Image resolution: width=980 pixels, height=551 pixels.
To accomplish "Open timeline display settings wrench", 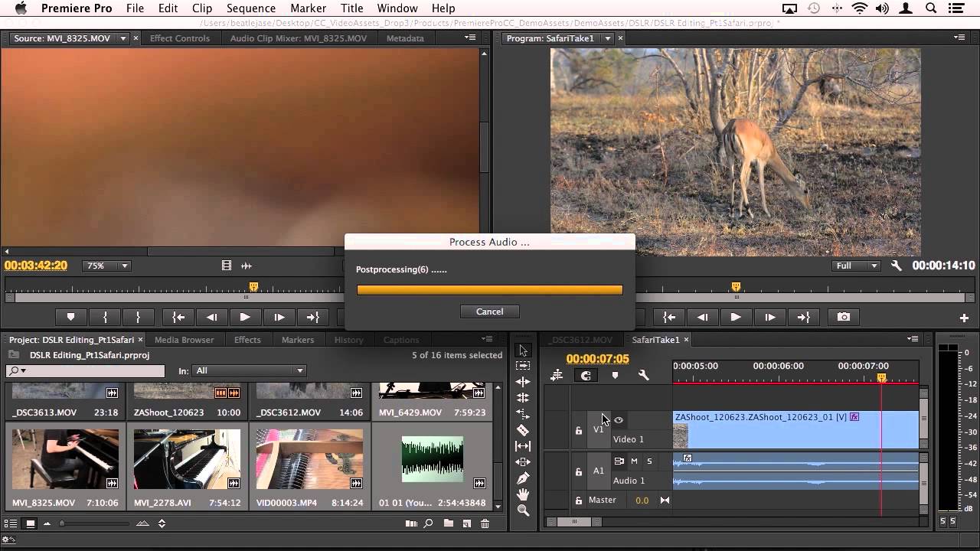I will [643, 375].
